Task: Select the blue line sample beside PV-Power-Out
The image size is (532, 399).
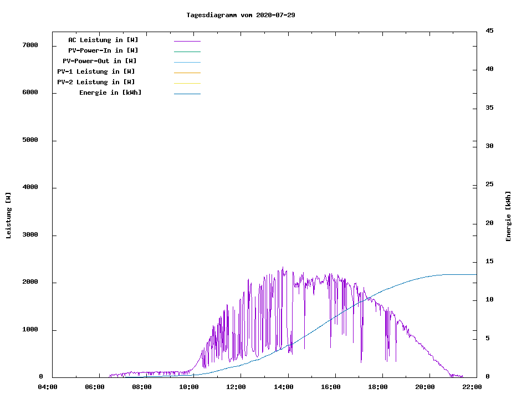Action: coord(187,62)
